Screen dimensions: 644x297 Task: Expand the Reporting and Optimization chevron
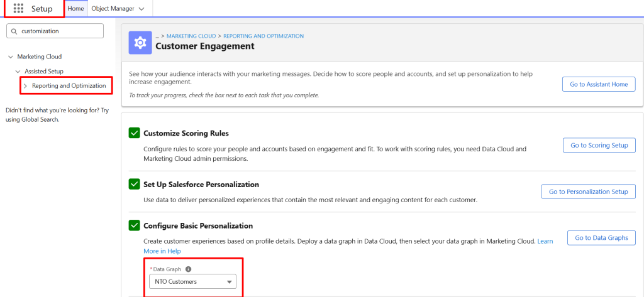25,86
